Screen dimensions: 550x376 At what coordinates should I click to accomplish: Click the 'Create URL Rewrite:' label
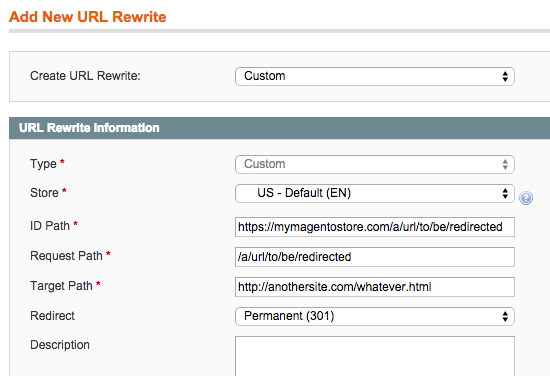(x=85, y=76)
